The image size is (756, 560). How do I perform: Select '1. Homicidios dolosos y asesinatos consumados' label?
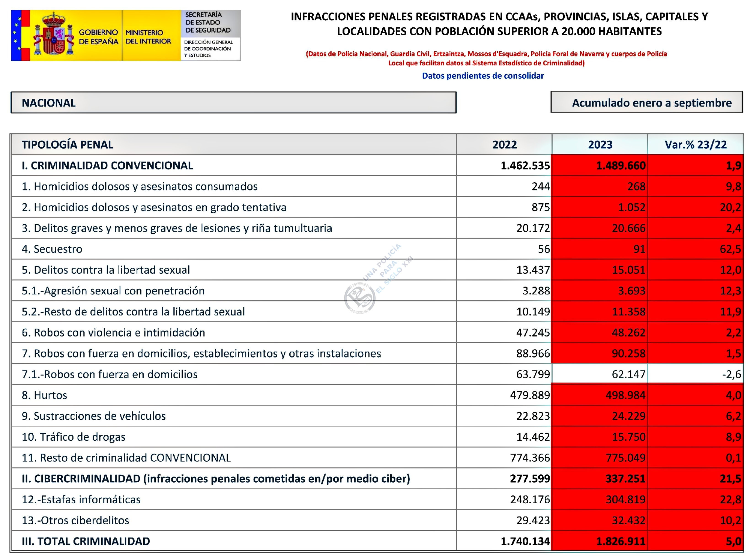[139, 186]
